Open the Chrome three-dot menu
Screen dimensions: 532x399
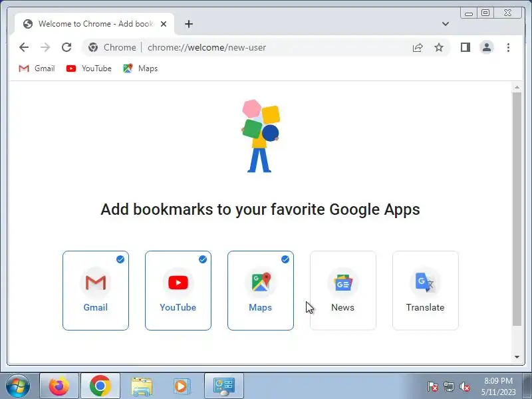[x=508, y=47]
